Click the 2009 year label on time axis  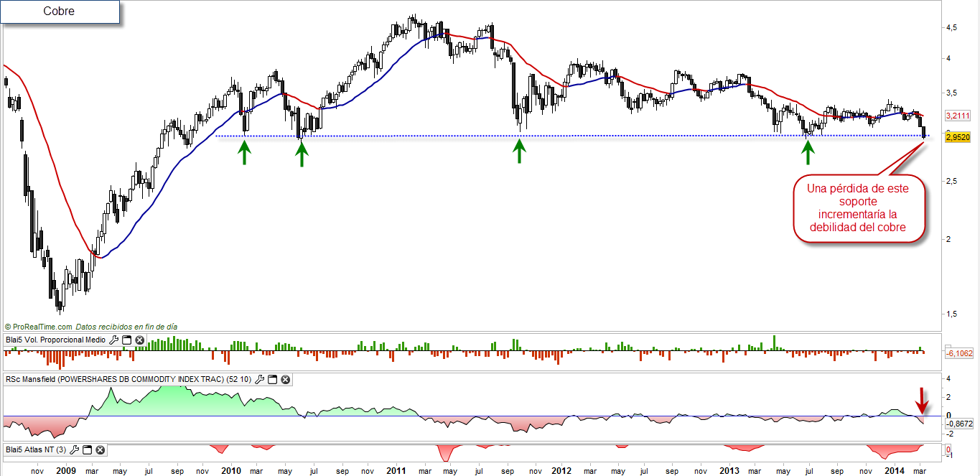pyautogui.click(x=65, y=470)
